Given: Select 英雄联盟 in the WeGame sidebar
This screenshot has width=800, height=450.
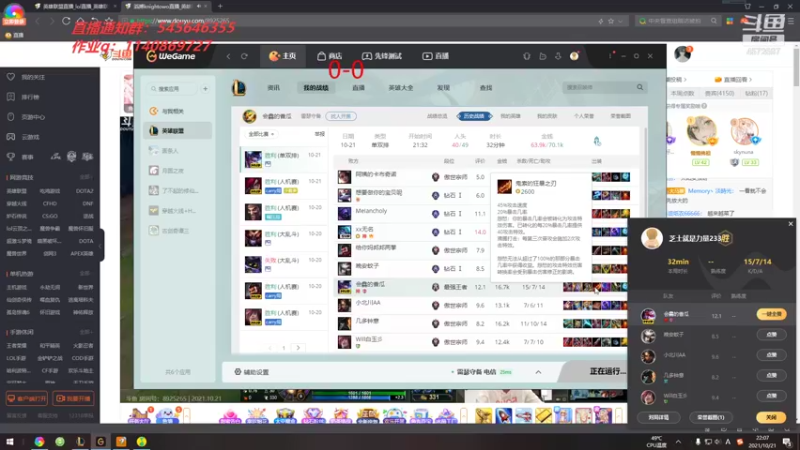Looking at the screenshot, I should point(177,131).
